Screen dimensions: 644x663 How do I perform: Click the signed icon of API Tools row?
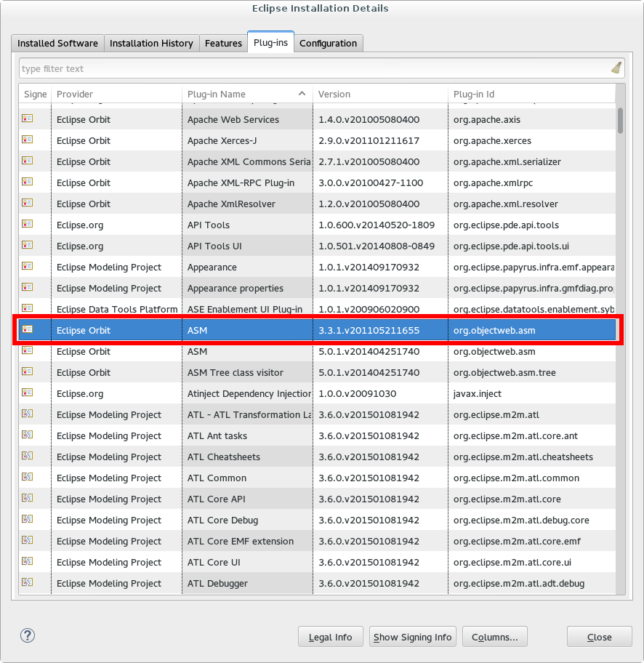[28, 224]
